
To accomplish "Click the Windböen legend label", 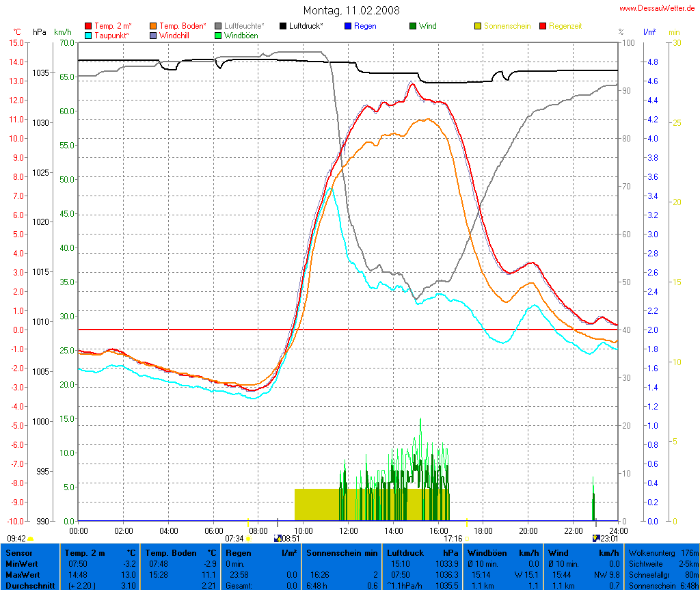I will click(242, 35).
